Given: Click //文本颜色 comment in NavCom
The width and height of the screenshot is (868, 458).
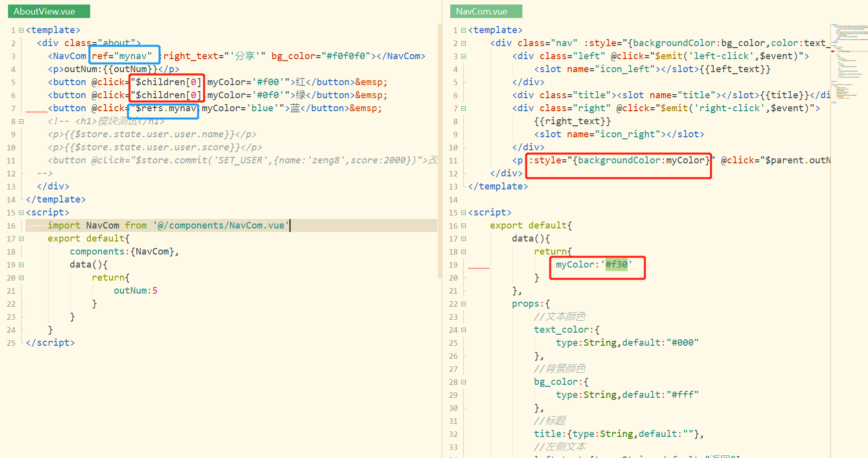Looking at the screenshot, I should pos(559,317).
